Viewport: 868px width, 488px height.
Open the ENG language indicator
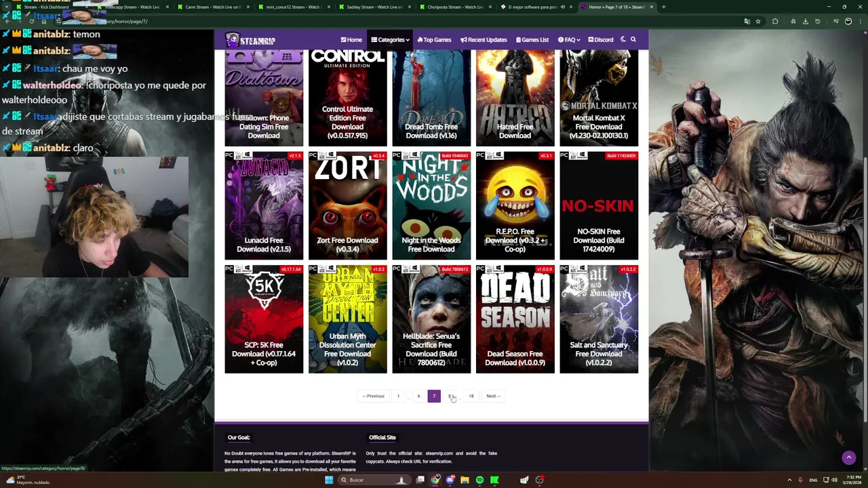(813, 480)
